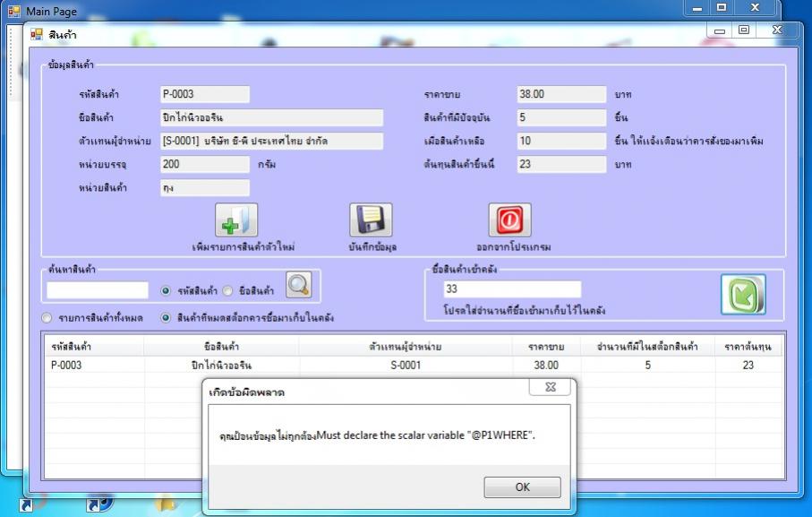This screenshot has height=517, width=812.
Task: Click the product unit field ถุง
Action: click(x=204, y=187)
